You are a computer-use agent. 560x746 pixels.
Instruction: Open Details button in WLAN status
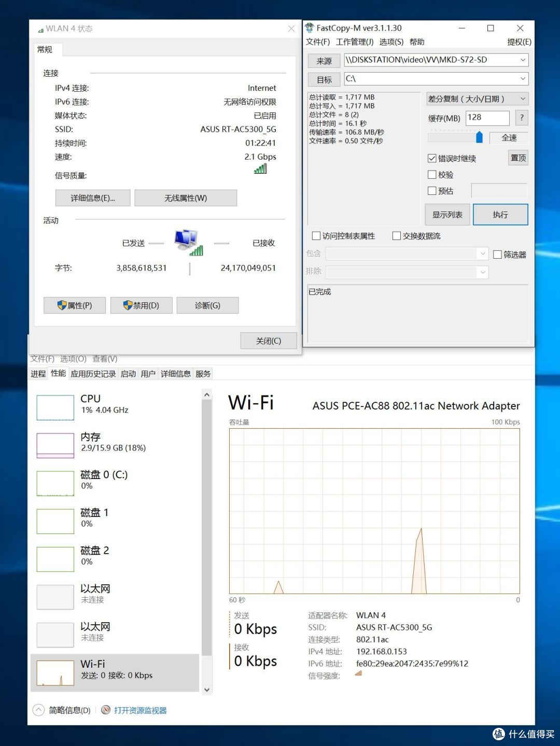[93, 198]
